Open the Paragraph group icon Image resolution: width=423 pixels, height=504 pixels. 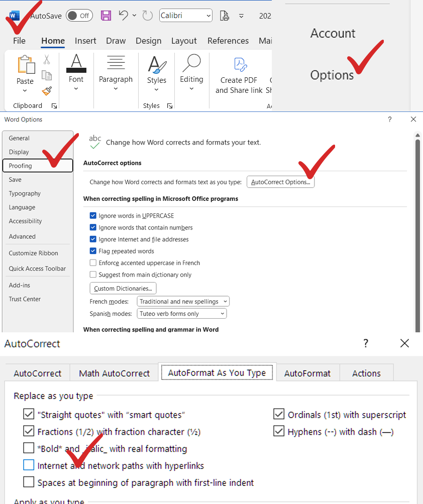pyautogui.click(x=116, y=62)
